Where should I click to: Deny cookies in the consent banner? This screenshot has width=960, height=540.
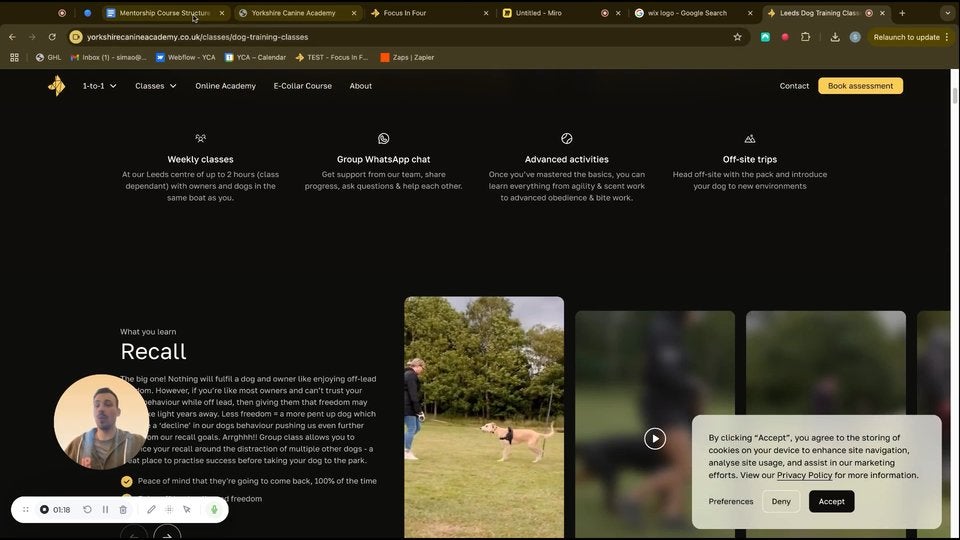pyautogui.click(x=781, y=501)
